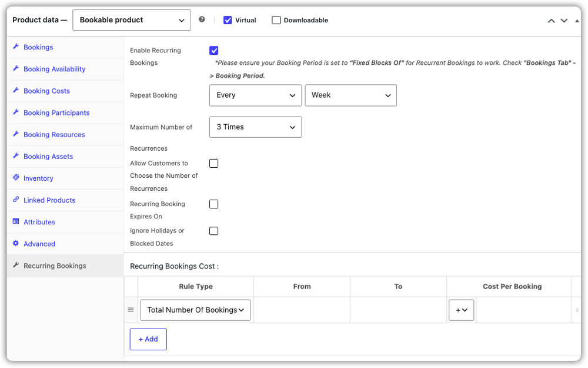Click the Fixed Blocks Of notice text
Screen dimensions: 588x368
pyautogui.click(x=377, y=63)
